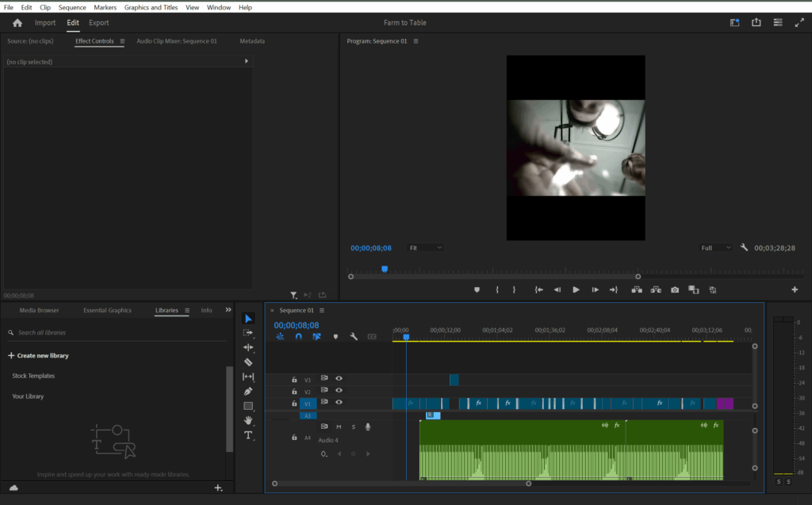The height and width of the screenshot is (505, 812).
Task: Select the Razor tool
Action: (248, 362)
